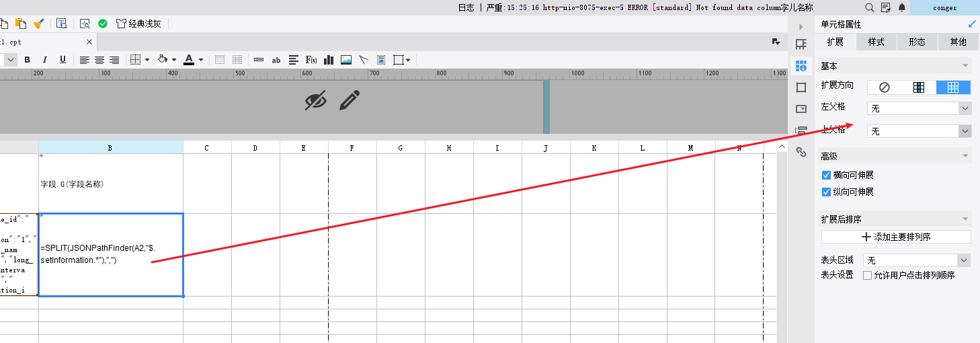Toggle 纵向可伸展 checkbox
This screenshot has height=343, width=980.
pos(827,192)
